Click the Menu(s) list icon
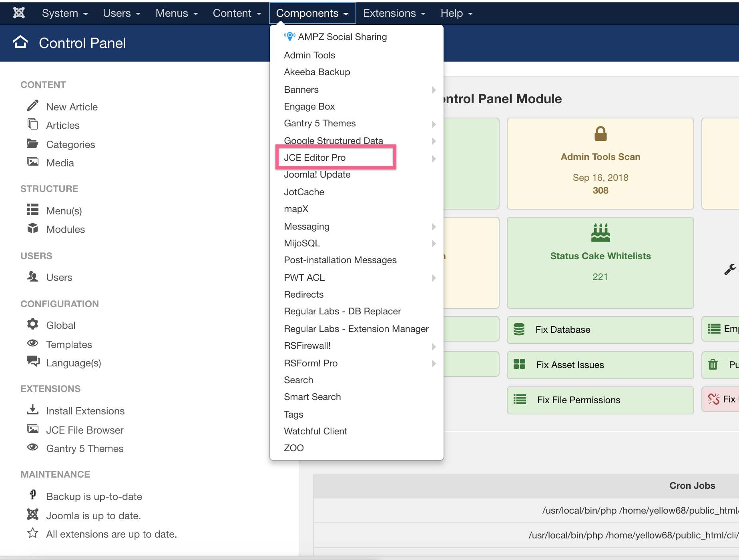This screenshot has width=739, height=560. point(33,209)
